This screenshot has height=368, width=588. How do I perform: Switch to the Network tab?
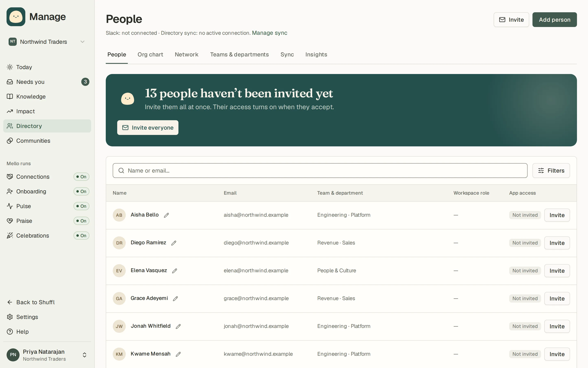187,55
